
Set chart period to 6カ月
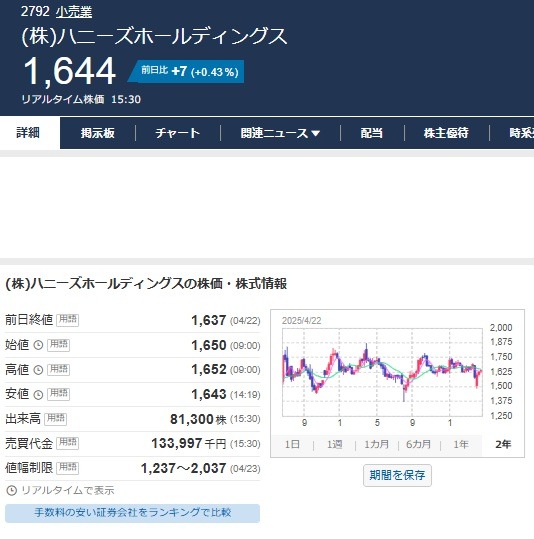[x=418, y=444]
